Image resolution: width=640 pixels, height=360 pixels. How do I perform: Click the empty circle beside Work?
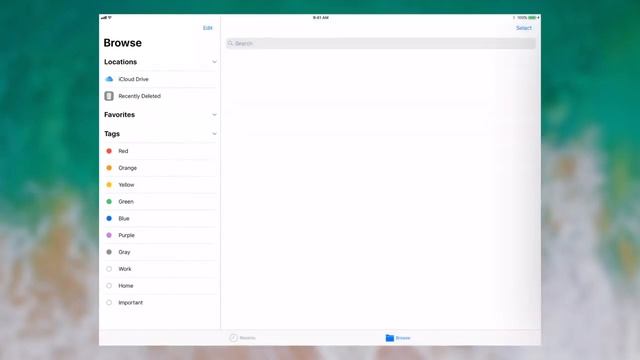click(x=109, y=269)
